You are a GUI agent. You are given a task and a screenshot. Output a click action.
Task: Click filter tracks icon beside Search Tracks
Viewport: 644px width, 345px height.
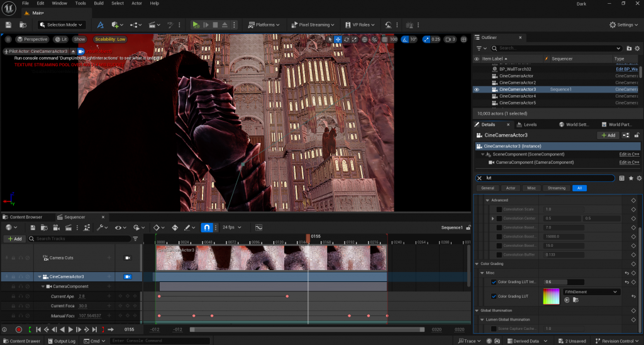pyautogui.click(x=135, y=239)
